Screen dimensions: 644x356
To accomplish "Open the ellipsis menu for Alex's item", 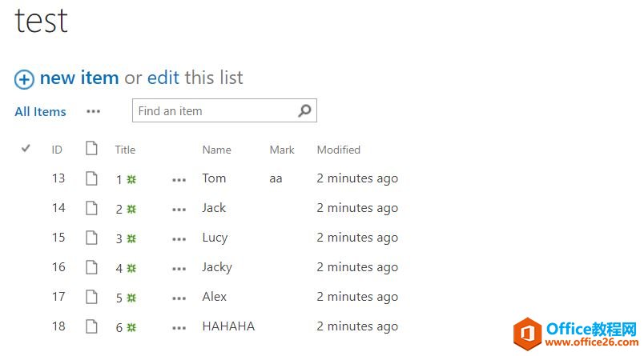I will pyautogui.click(x=179, y=298).
